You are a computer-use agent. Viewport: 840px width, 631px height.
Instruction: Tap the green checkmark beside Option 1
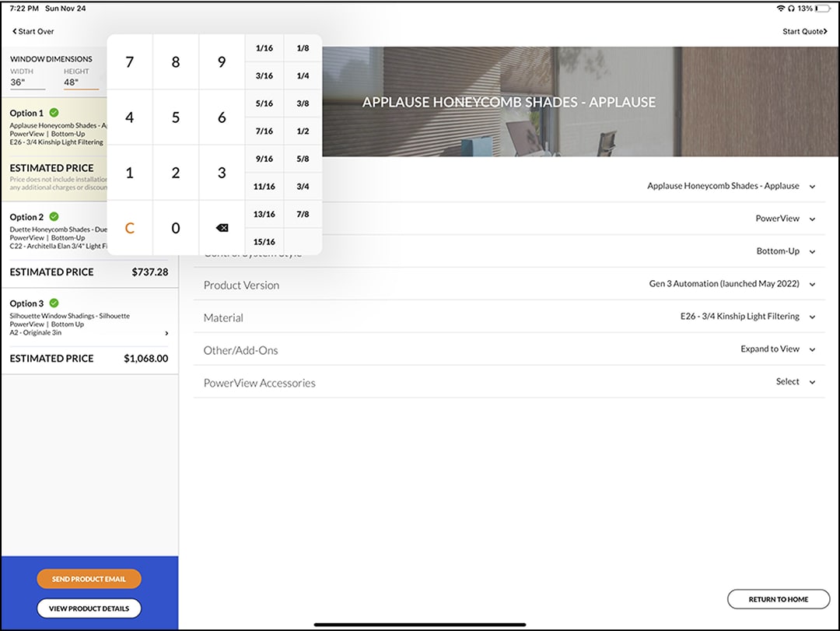54,113
